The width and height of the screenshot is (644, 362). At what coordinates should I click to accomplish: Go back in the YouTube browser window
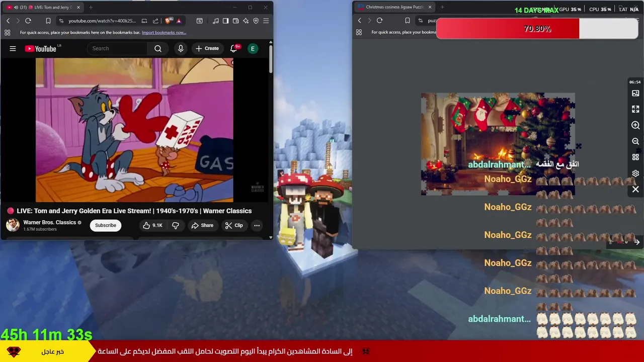pyautogui.click(x=8, y=21)
